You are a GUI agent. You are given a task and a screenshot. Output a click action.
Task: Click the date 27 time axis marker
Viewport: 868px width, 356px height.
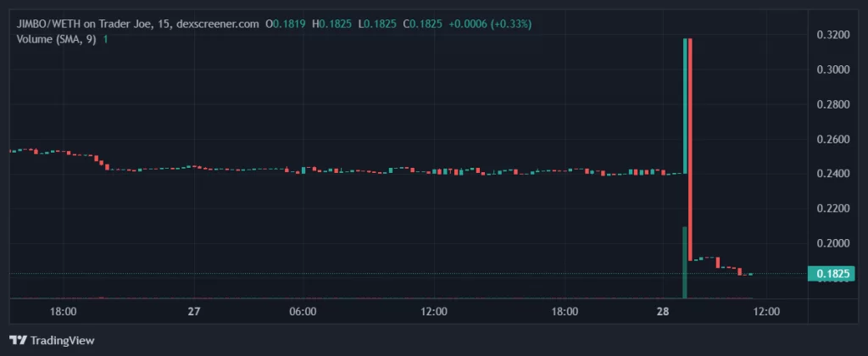tap(193, 312)
